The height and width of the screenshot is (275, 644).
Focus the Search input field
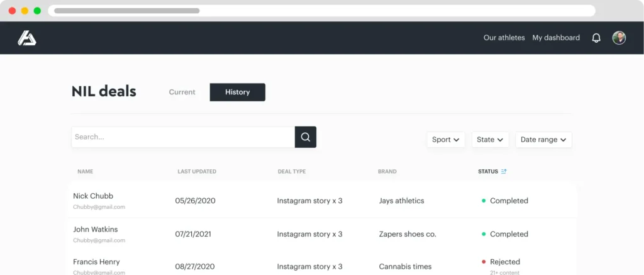pos(182,137)
